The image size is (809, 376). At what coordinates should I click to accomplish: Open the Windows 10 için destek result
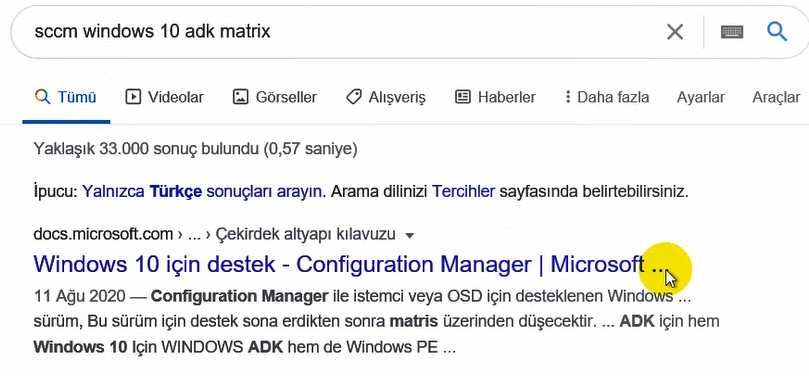pos(349,265)
